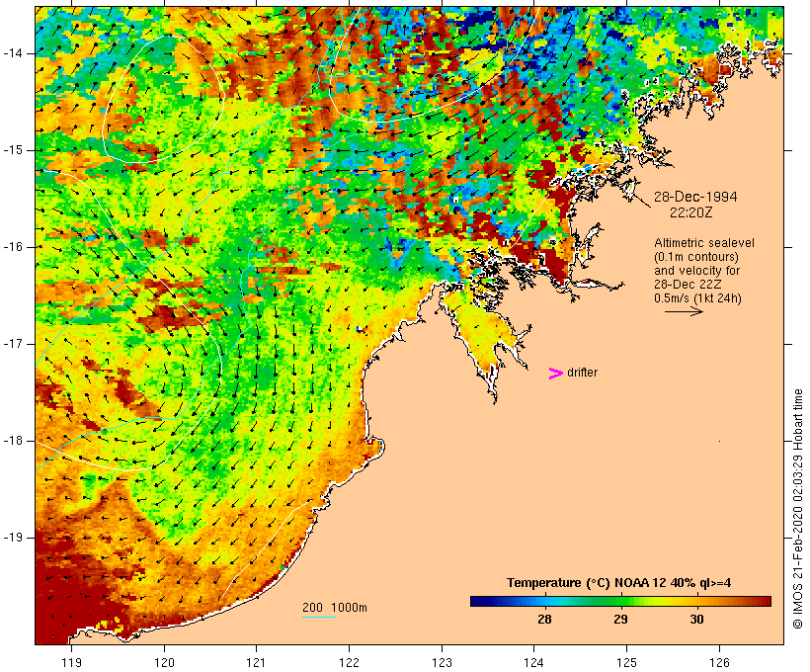Click the -15 latitude axis label
The width and height of the screenshot is (810, 672).
pos(13,150)
